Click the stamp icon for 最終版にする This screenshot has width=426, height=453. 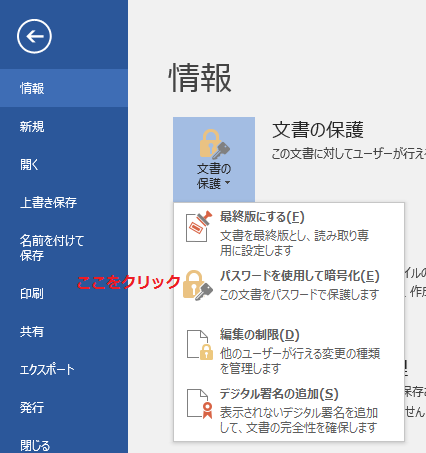point(199,226)
